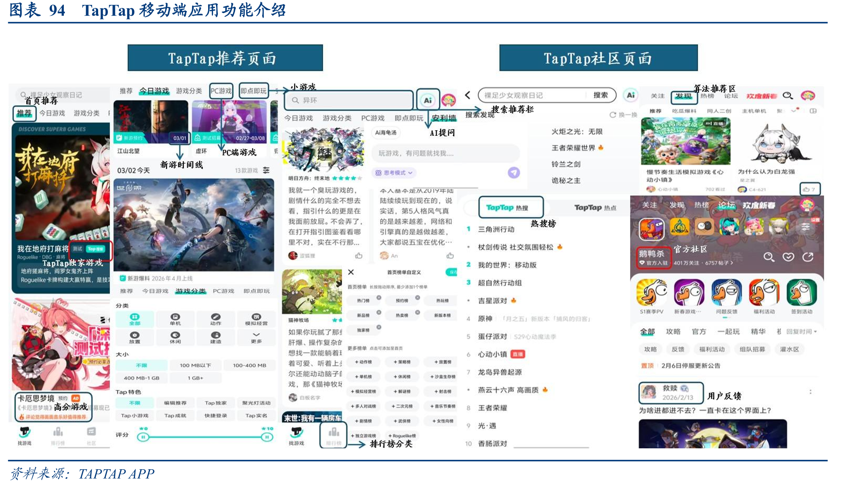The height and width of the screenshot is (486, 868).
Task: Open the three-dot menu on 救赎's post
Action: point(810,392)
